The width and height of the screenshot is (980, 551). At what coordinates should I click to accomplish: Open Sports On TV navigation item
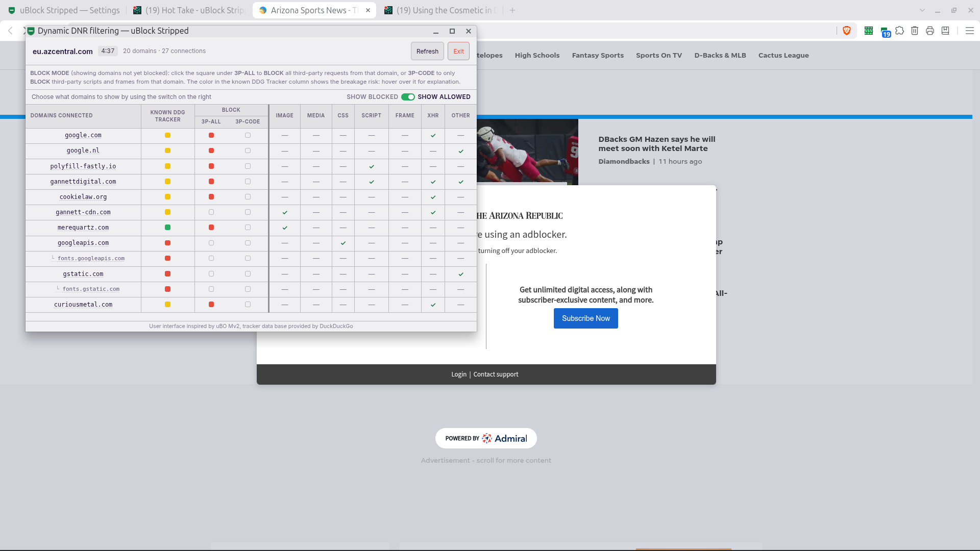(659, 56)
